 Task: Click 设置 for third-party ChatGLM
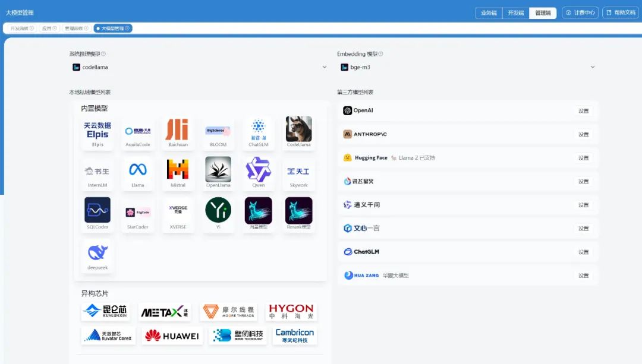coord(584,252)
